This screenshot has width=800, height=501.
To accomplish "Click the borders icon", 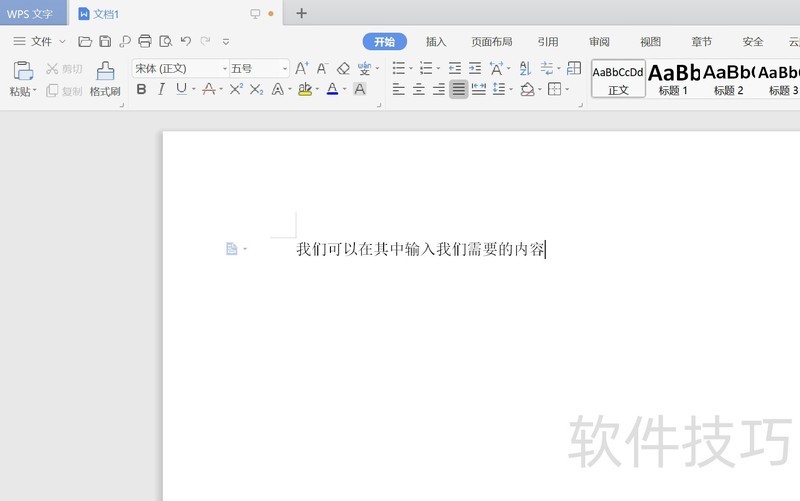I will click(555, 89).
